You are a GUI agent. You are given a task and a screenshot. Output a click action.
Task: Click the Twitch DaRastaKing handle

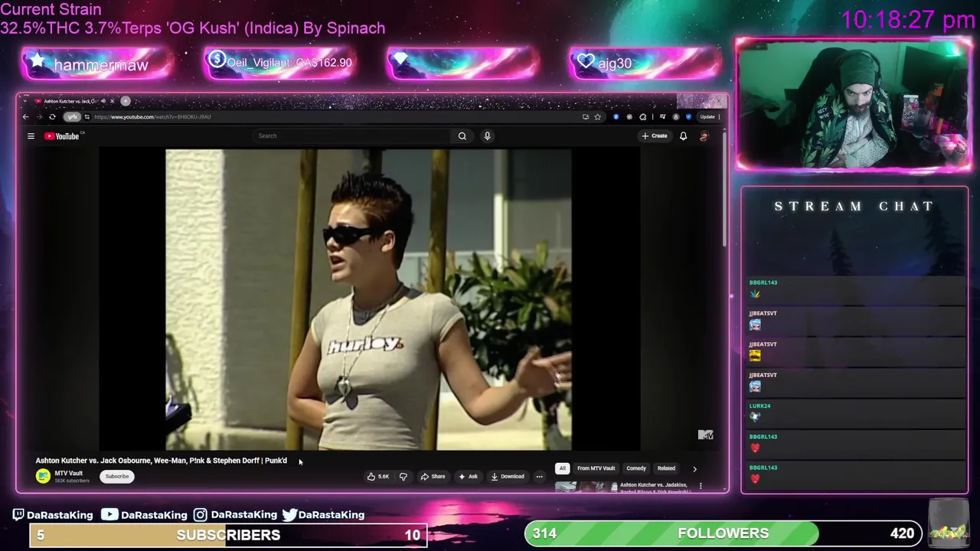coord(53,515)
